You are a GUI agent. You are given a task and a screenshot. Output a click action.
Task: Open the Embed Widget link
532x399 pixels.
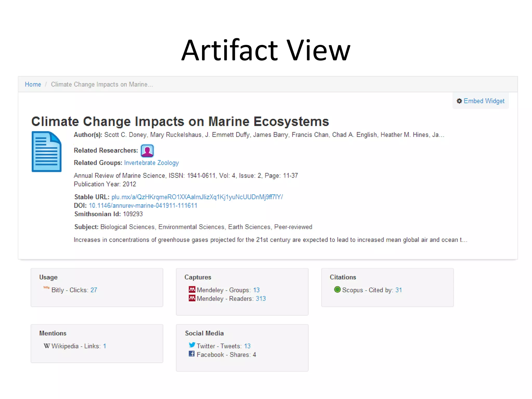(x=484, y=101)
